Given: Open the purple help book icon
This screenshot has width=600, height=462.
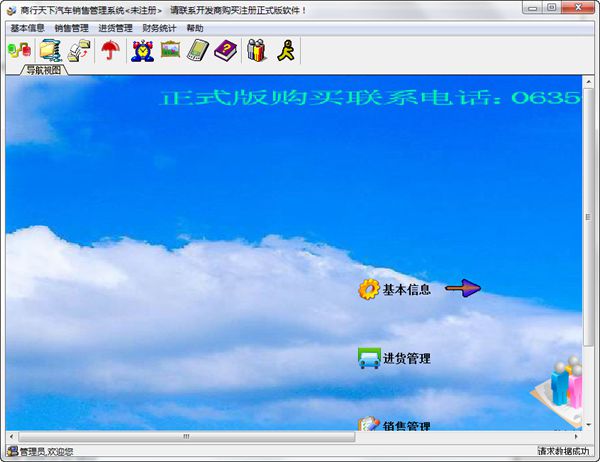Looking at the screenshot, I should 225,51.
